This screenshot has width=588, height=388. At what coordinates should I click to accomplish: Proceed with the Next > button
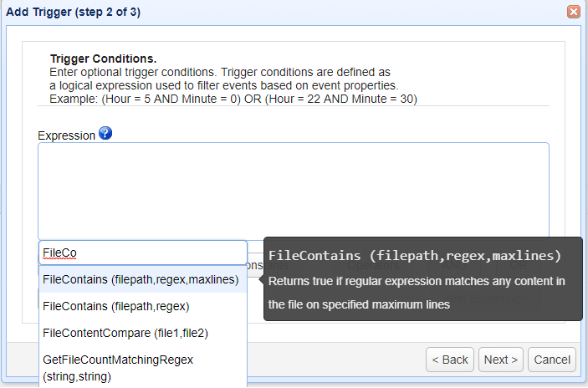[501, 360]
